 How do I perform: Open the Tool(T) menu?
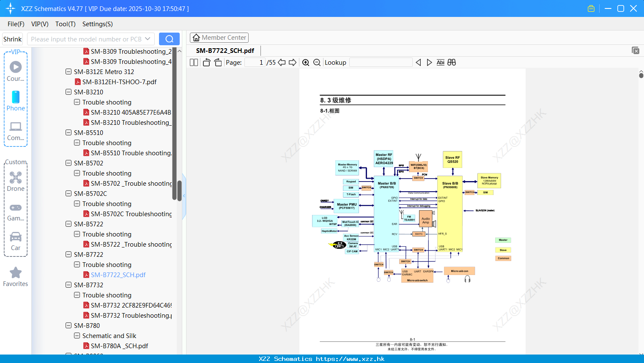tap(66, 24)
